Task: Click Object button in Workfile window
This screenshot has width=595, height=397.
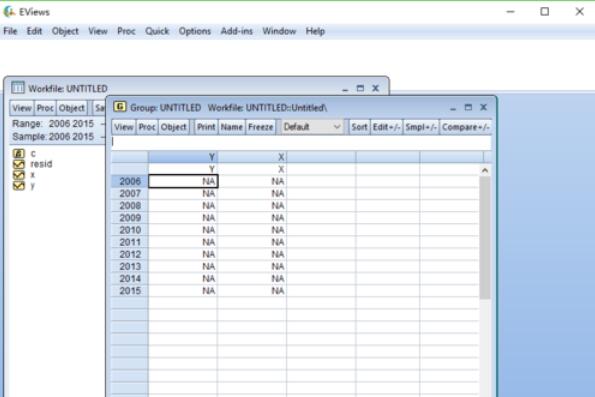Action: tap(72, 108)
